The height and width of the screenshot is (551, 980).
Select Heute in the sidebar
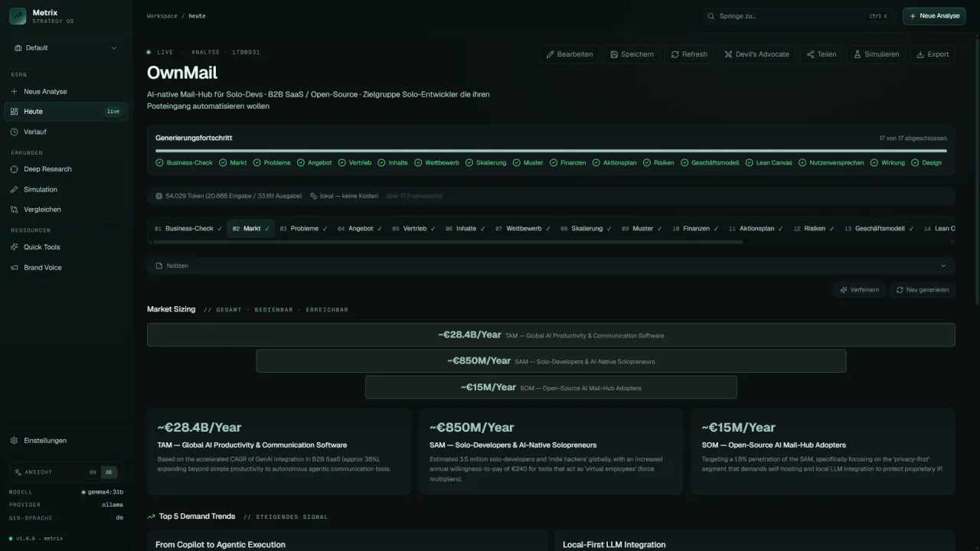click(66, 112)
